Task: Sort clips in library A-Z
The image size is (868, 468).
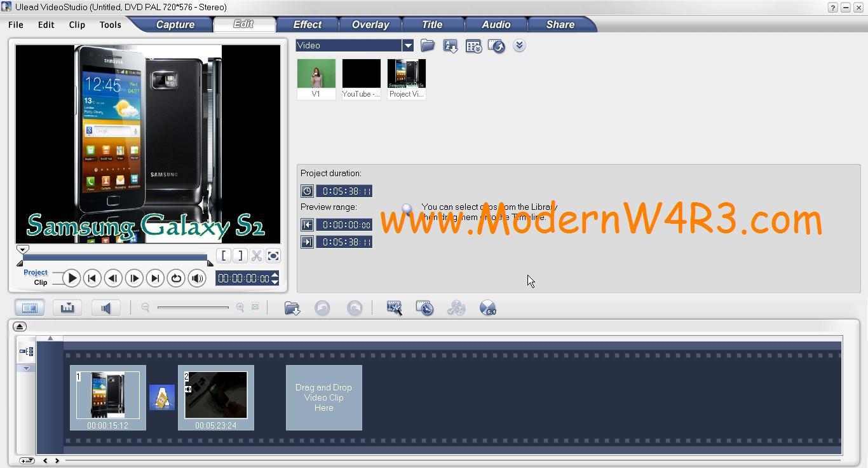Action: (451, 46)
